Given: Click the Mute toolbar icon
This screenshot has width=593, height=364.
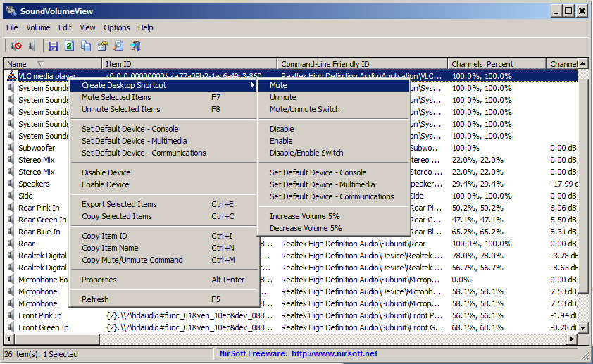Looking at the screenshot, I should pos(16,46).
